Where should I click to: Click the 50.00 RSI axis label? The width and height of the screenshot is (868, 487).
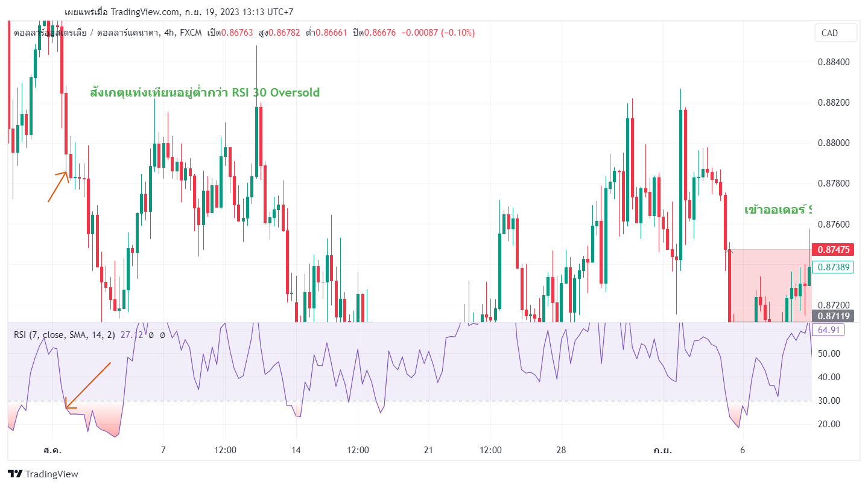[828, 354]
